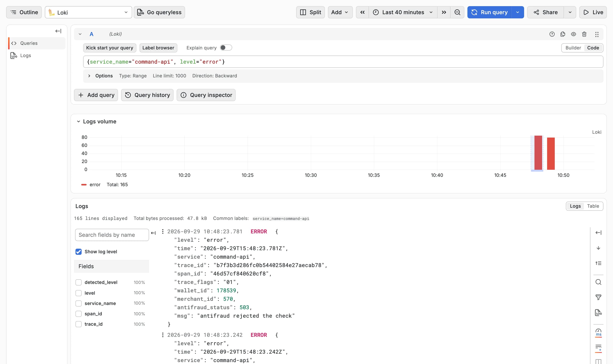
Task: Open the Label browser
Action: (x=158, y=48)
